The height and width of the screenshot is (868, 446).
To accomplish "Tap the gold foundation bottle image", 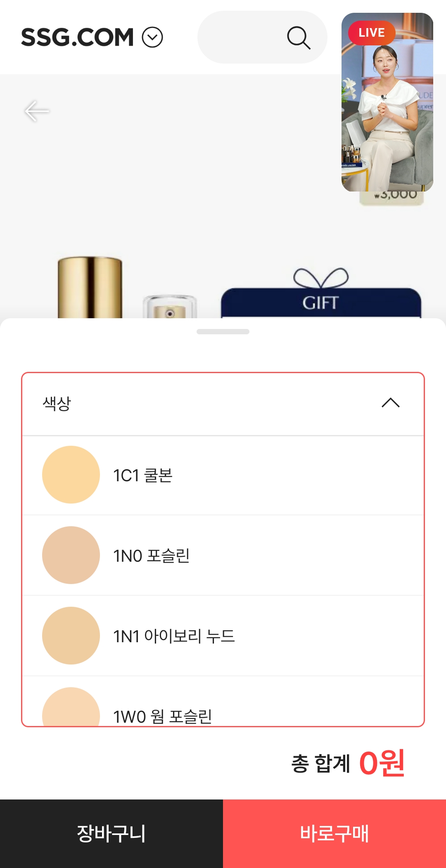I will (90, 287).
